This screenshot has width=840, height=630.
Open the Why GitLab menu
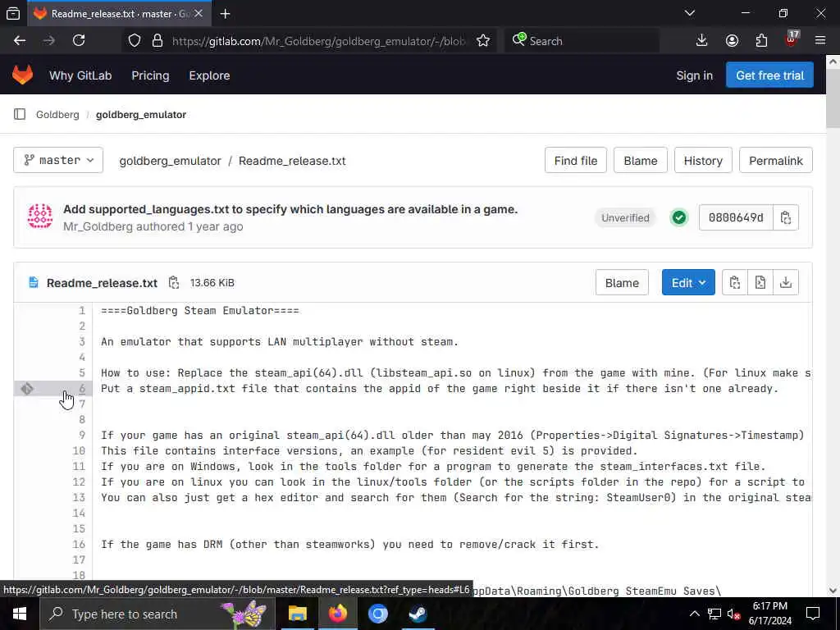[x=80, y=75]
